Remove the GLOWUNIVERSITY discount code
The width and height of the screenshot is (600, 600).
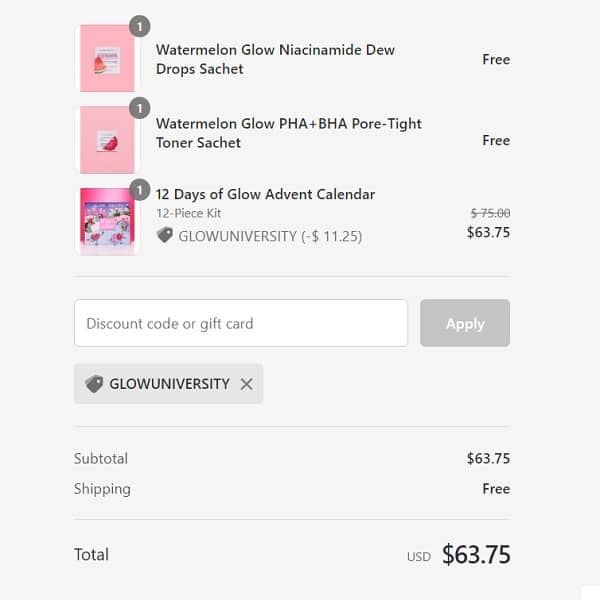247,384
